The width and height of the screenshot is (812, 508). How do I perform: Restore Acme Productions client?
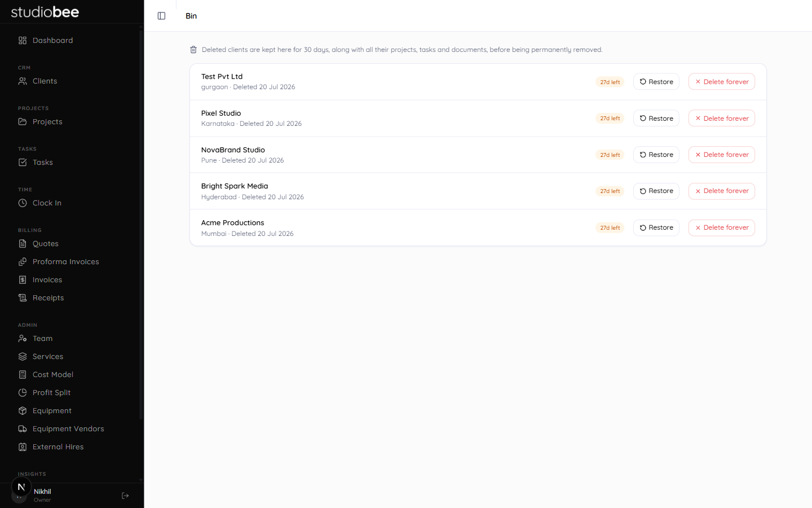pos(656,228)
